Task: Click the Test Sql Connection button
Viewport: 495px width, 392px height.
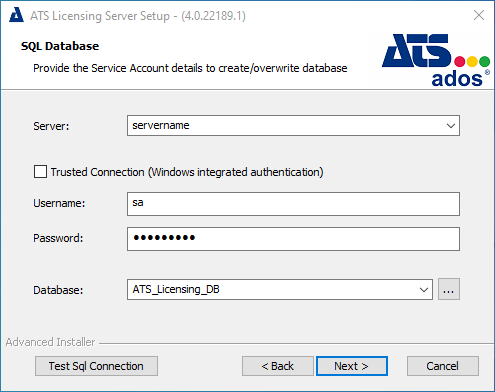Action: coord(96,366)
